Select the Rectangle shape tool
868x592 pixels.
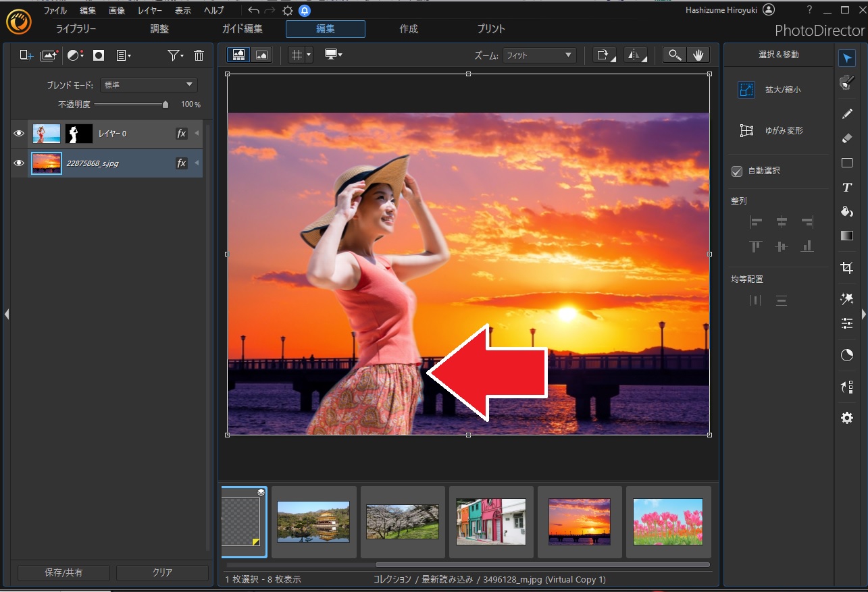tap(846, 163)
